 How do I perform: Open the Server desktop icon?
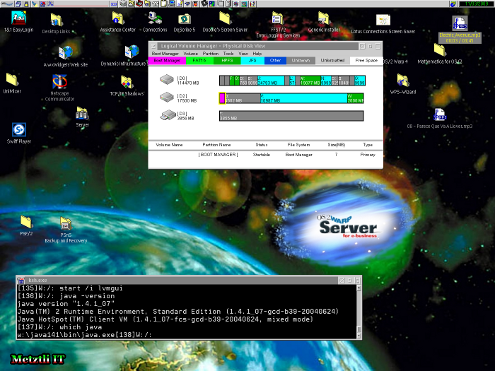82,114
